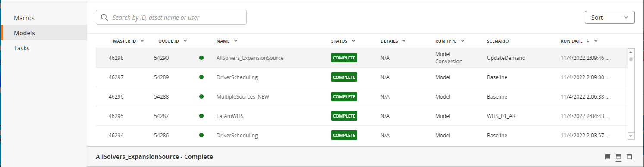Click the scroll-down arrow of the table
The height and width of the screenshot is (167, 644).
631,136
